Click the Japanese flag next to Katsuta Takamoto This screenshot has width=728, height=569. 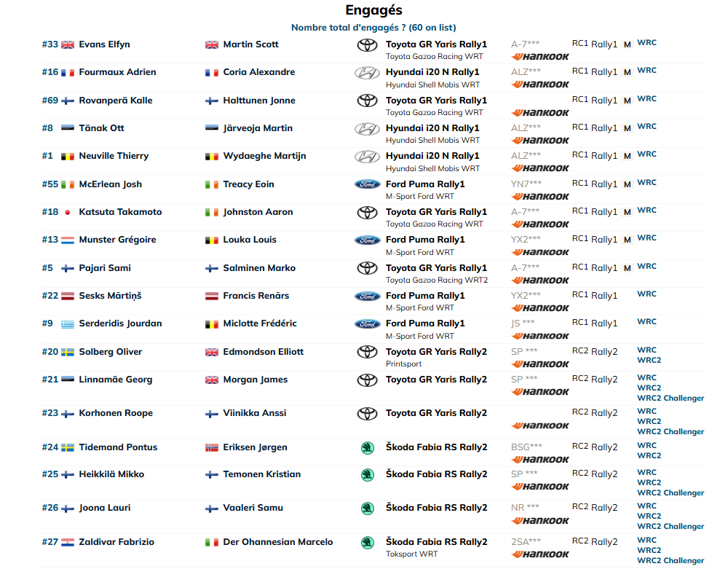click(x=68, y=212)
